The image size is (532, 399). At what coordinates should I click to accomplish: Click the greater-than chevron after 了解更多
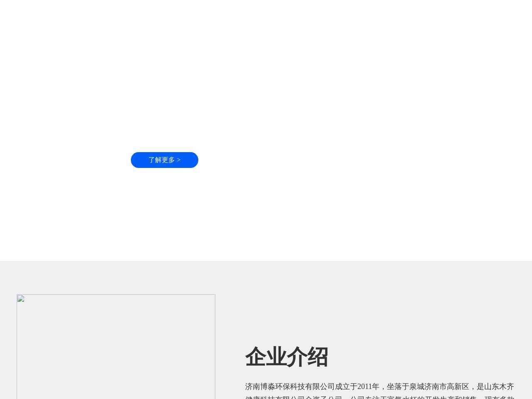pyautogui.click(x=179, y=160)
